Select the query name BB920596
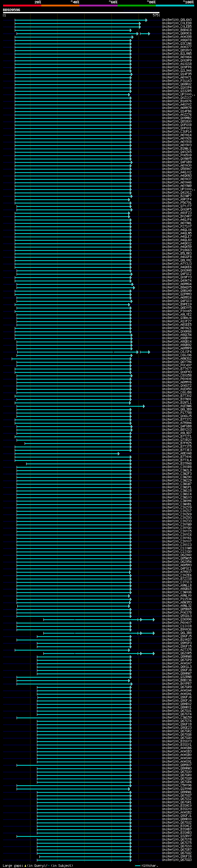 tap(11, 10)
